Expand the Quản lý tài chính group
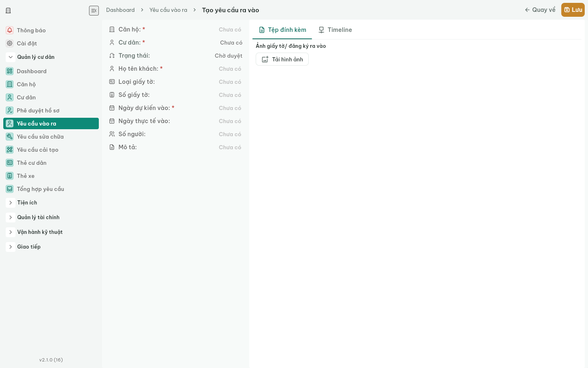The width and height of the screenshot is (588, 368). pyautogui.click(x=11, y=217)
